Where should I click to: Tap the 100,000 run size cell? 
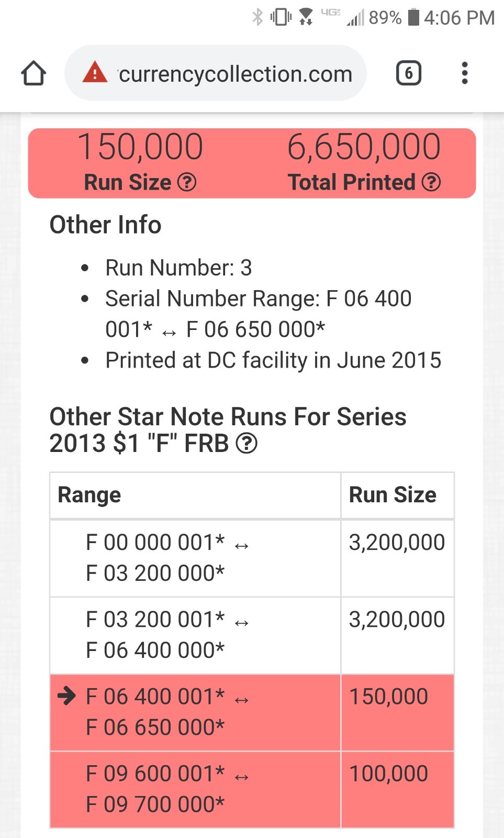(x=397, y=789)
